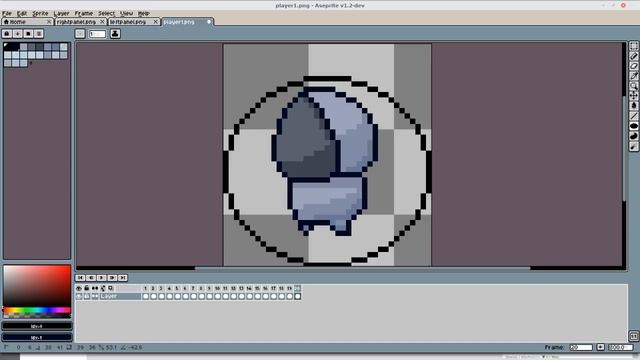Viewport: 640px width, 360px height.
Task: Toggle the timeline header lock icon
Action: (87, 288)
